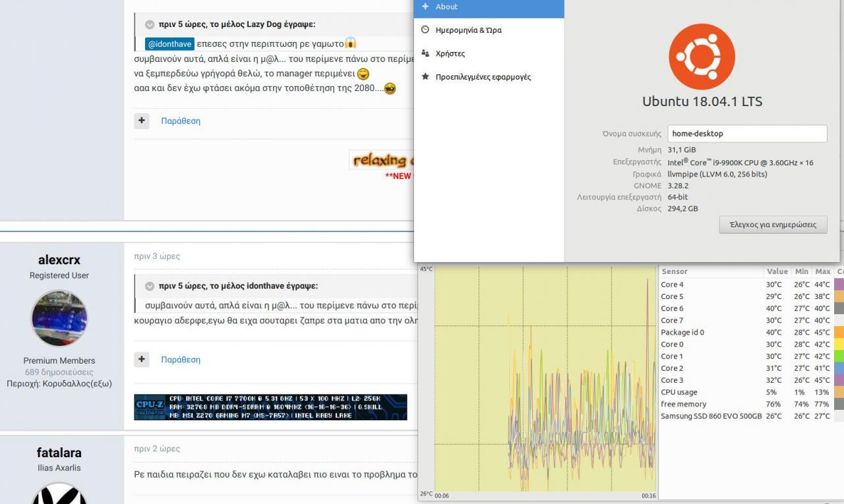Click Παράθεση link above alexcrx's post
Image resolution: width=844 pixels, height=504 pixels.
pos(181,121)
